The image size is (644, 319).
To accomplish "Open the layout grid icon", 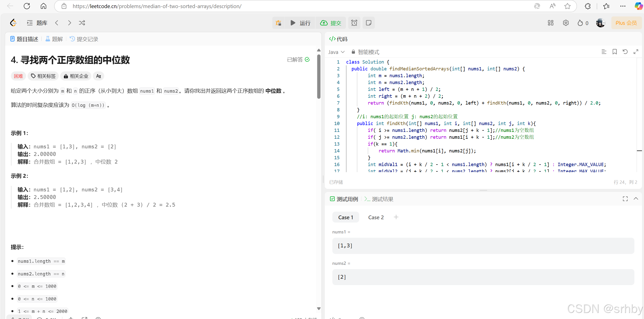I will 550,23.
